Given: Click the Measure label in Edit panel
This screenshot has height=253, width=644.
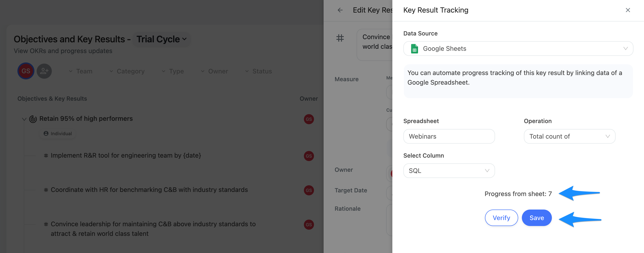Looking at the screenshot, I should (347, 79).
